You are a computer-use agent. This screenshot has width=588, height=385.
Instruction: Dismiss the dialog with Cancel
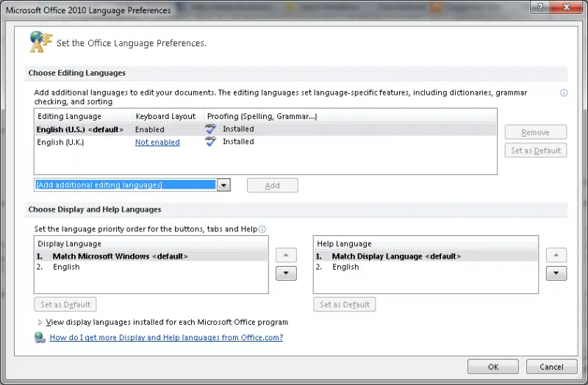coord(551,367)
